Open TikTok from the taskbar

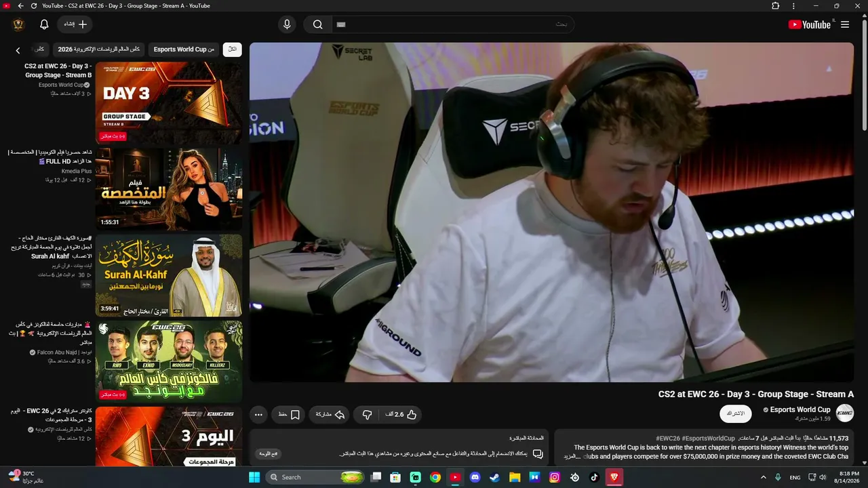[595, 477]
